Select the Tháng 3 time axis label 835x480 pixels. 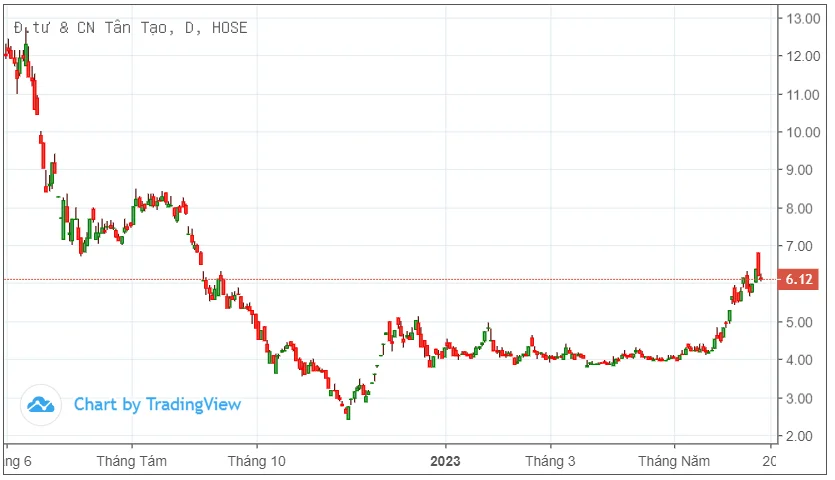550,461
